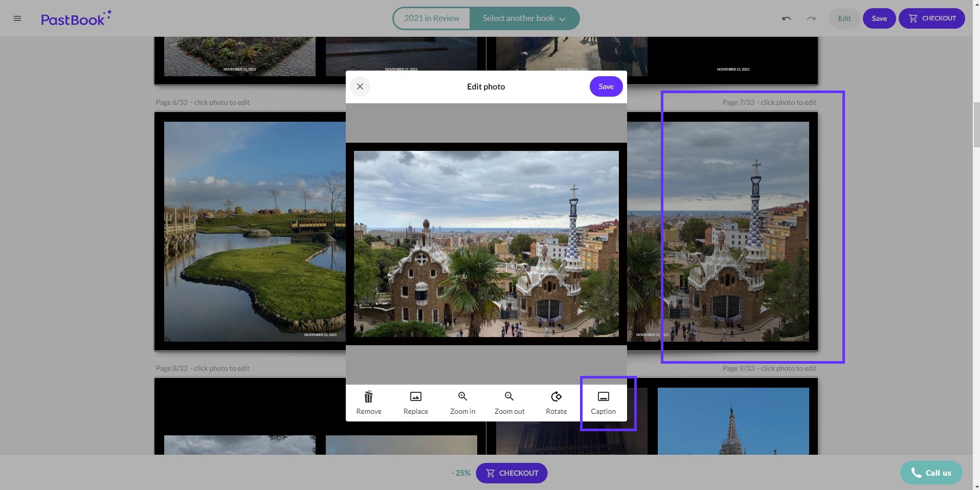Viewport: 980px width, 490px height.
Task: Open the hamburger menu
Action: point(17,18)
